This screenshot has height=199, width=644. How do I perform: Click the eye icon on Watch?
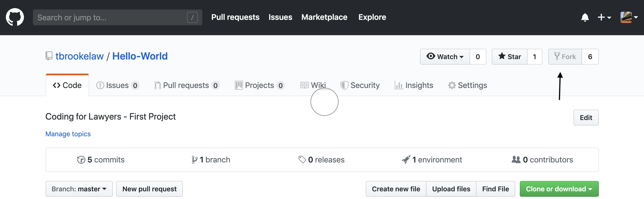[x=431, y=56]
